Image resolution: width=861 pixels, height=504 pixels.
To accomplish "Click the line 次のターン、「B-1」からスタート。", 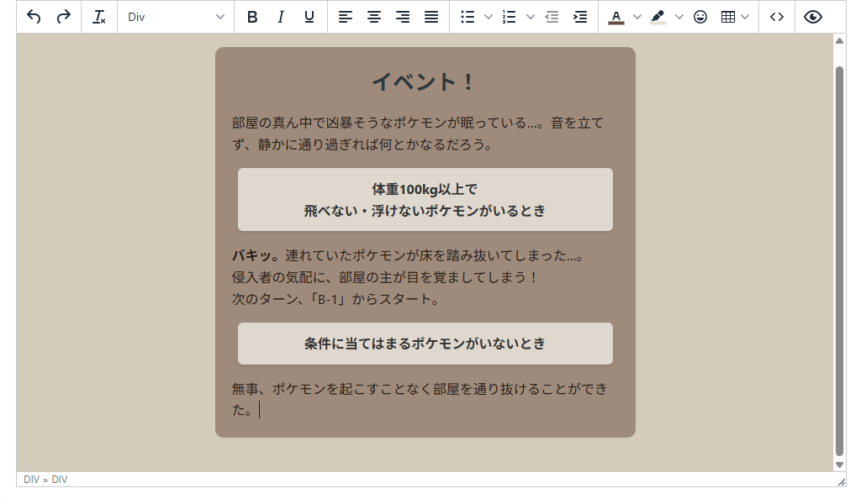I will (x=335, y=299).
